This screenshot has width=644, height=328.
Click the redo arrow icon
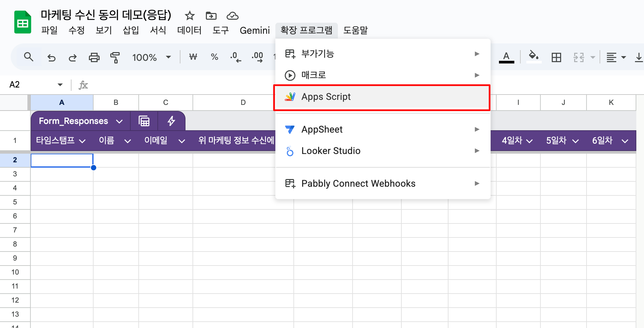pyautogui.click(x=73, y=57)
